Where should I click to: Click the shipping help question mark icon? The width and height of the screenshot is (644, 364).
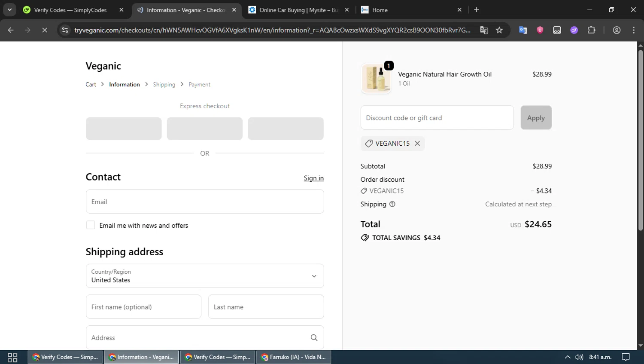(392, 204)
